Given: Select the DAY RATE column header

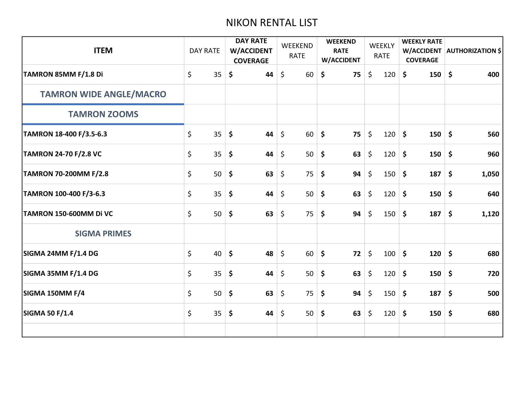Looking at the screenshot, I should point(204,51).
